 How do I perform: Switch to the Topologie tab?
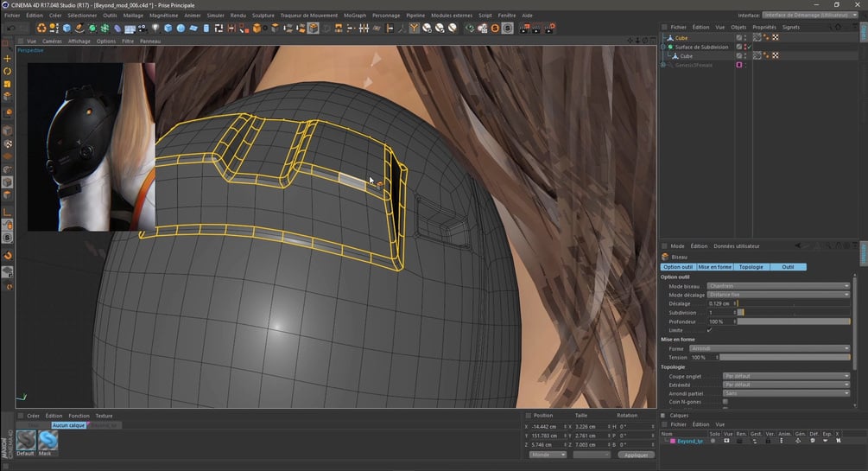pyautogui.click(x=751, y=267)
